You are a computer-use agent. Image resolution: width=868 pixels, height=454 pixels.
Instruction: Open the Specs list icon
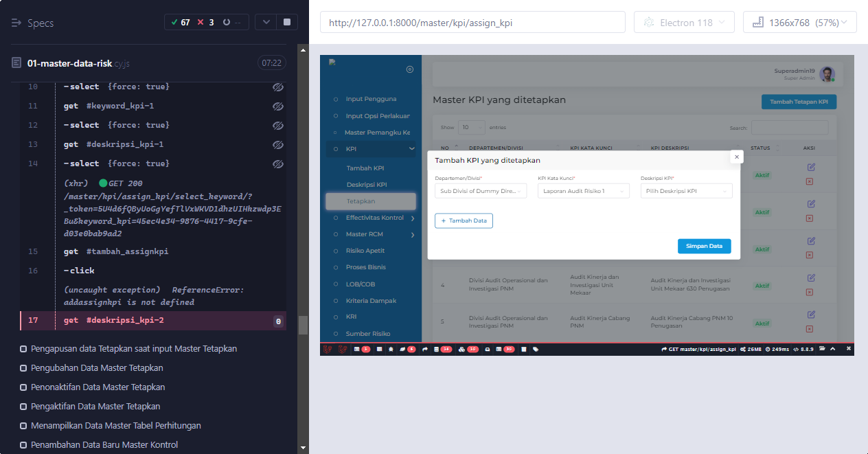click(x=17, y=23)
